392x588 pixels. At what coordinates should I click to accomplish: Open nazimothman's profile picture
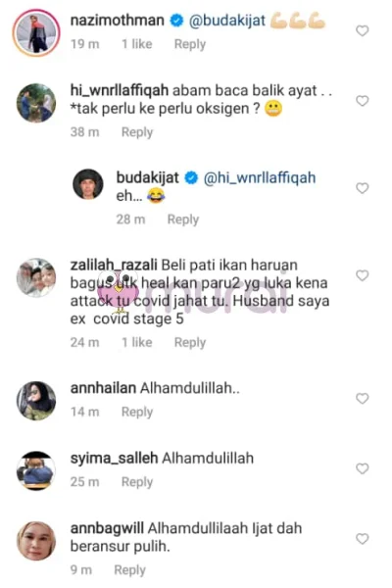pyautogui.click(x=36, y=32)
